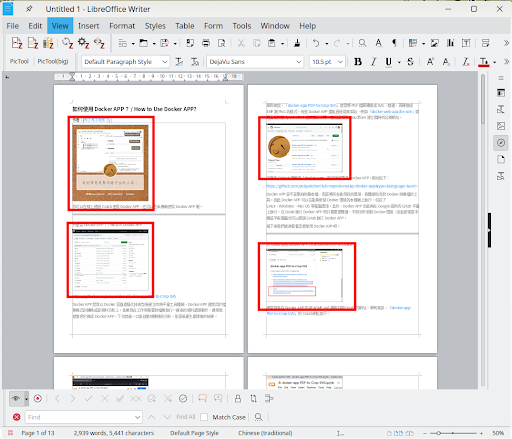Click the Insert Text Box icon

466,43
